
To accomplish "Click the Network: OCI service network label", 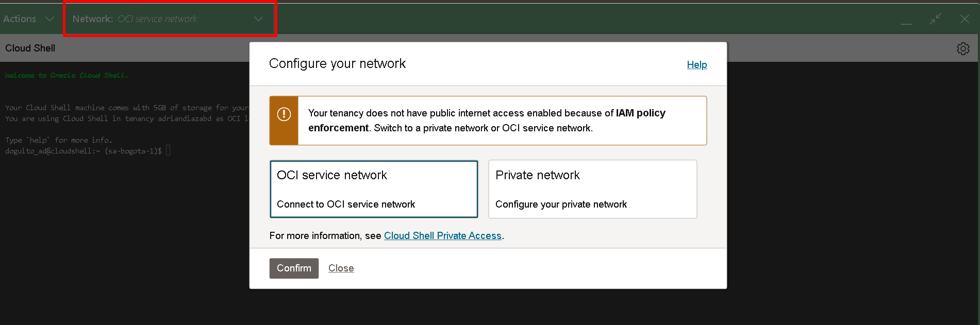I will (x=135, y=19).
